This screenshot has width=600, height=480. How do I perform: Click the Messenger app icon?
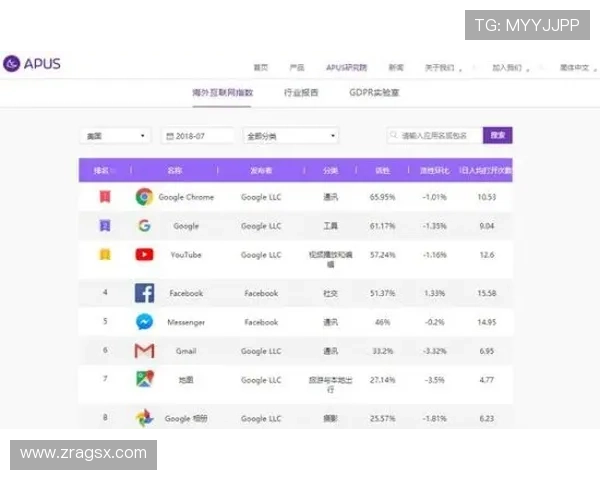tap(144, 322)
